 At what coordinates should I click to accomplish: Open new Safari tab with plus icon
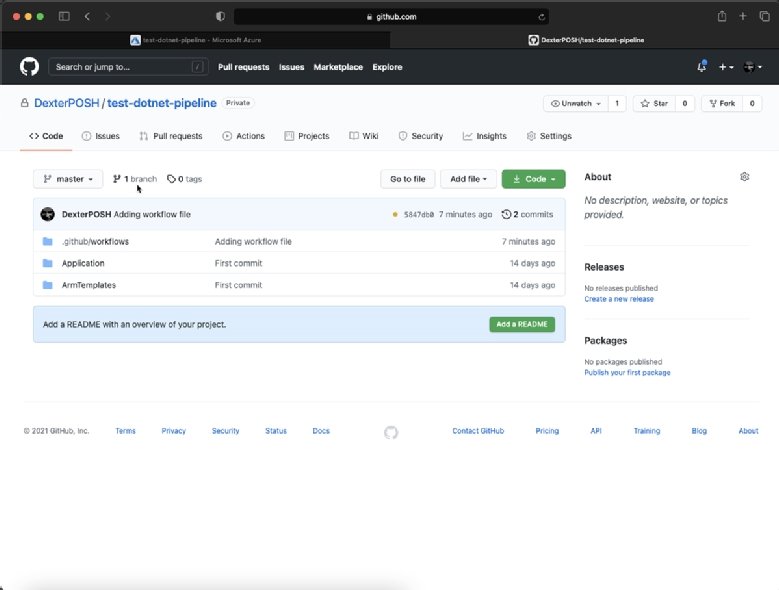(x=743, y=17)
